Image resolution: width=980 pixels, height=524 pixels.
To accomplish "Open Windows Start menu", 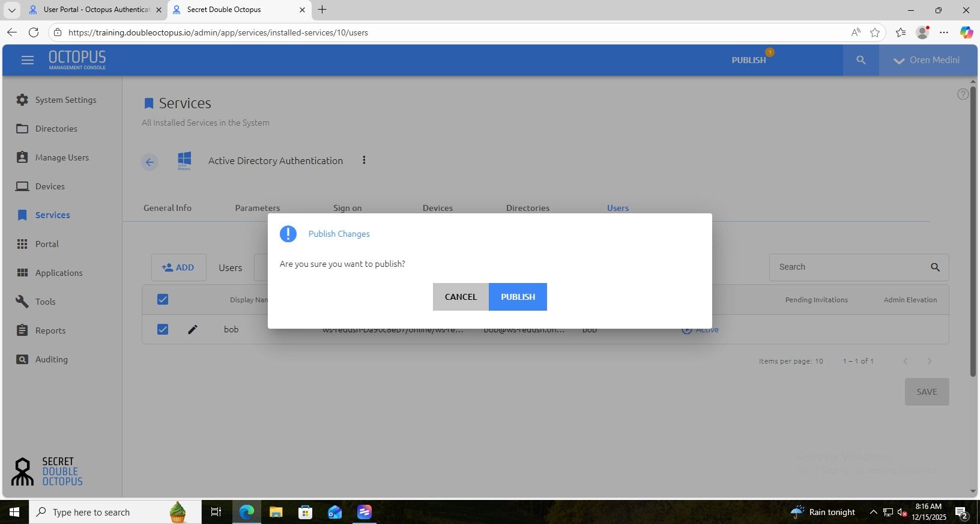I will coord(14,512).
